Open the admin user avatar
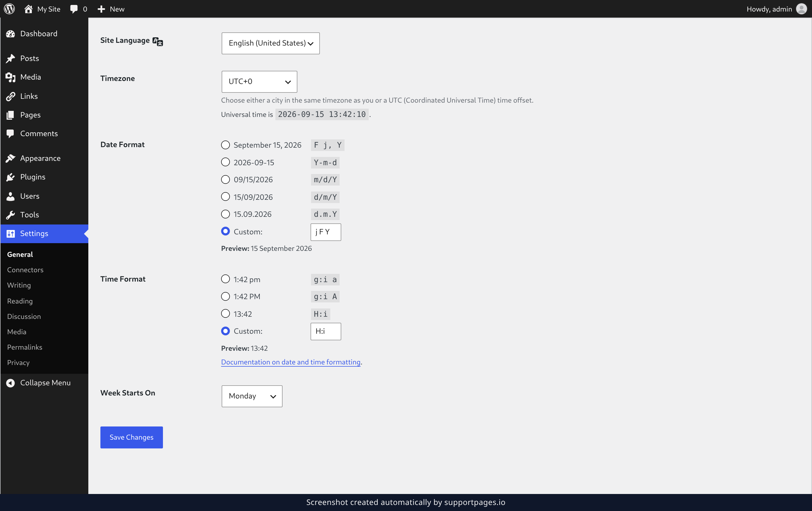This screenshot has height=511, width=812. point(801,9)
